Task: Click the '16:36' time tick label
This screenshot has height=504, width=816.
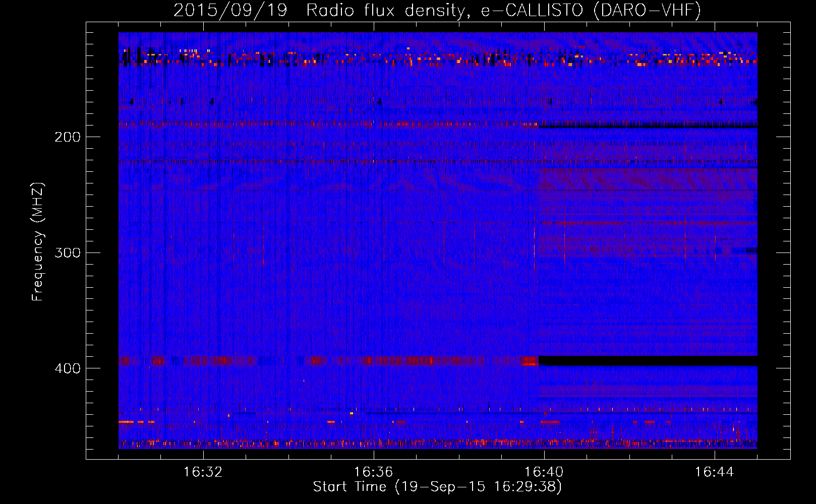Action: click(374, 472)
